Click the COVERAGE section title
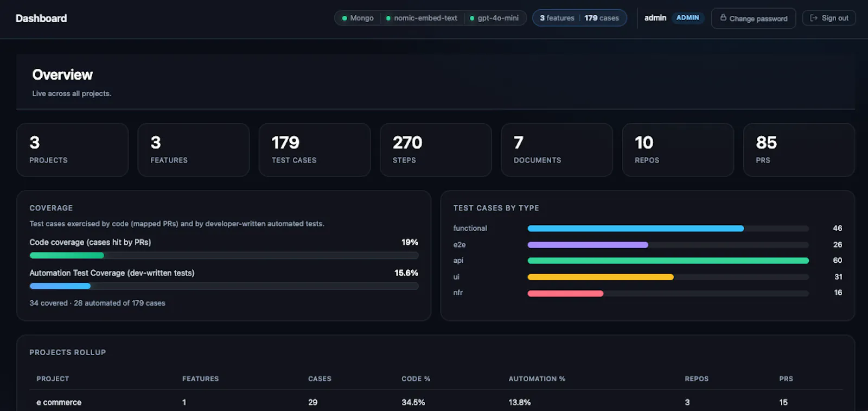The width and height of the screenshot is (868, 411). (51, 208)
